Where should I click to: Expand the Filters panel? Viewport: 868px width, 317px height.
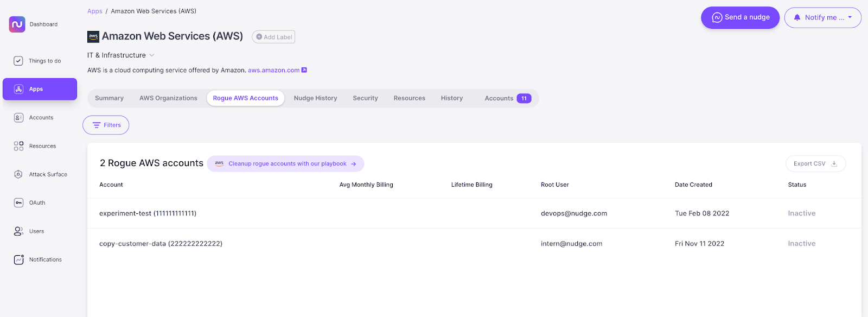click(106, 125)
